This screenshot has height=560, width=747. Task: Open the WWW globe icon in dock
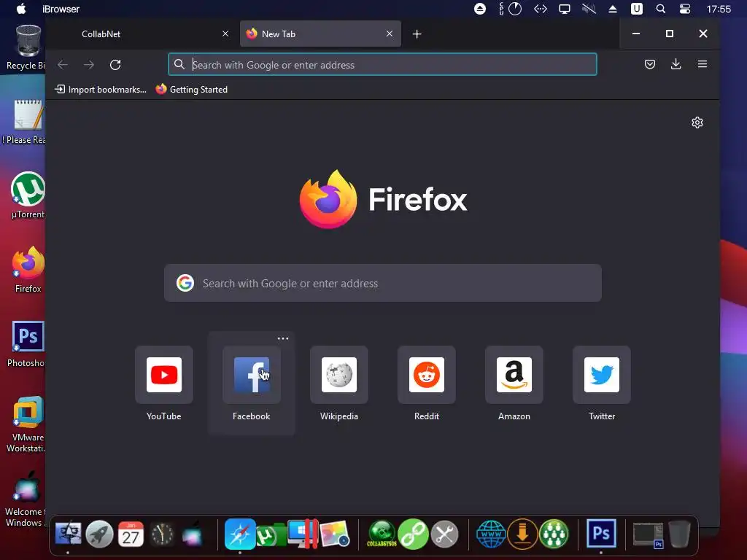[491, 534]
